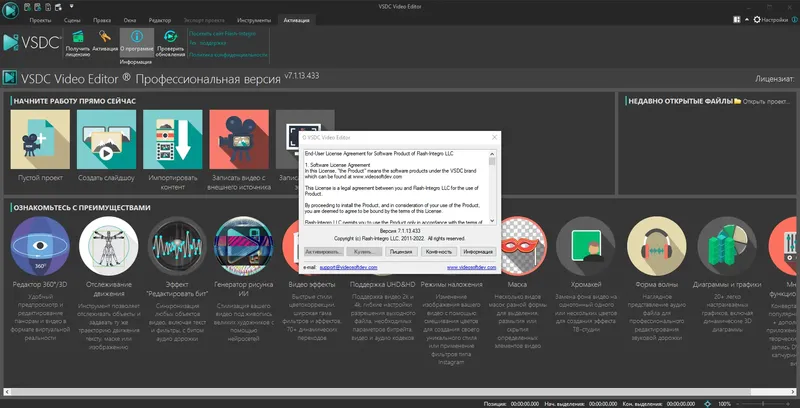Click the Режимы наложения feature label

point(452,285)
